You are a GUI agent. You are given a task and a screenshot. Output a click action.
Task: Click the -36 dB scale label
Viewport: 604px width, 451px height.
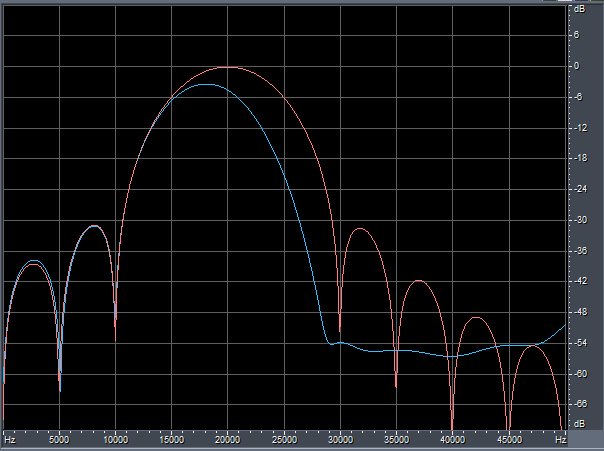pyautogui.click(x=581, y=251)
